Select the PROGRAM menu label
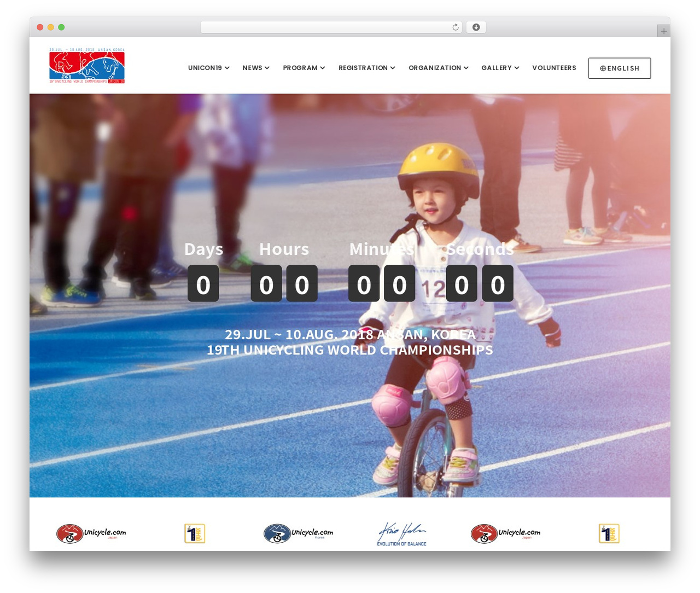This screenshot has width=700, height=593. pyautogui.click(x=300, y=68)
